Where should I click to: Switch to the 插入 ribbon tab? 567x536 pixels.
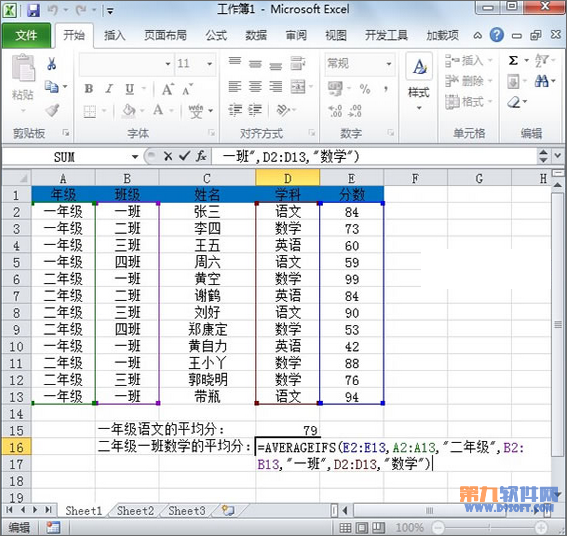click(x=115, y=35)
